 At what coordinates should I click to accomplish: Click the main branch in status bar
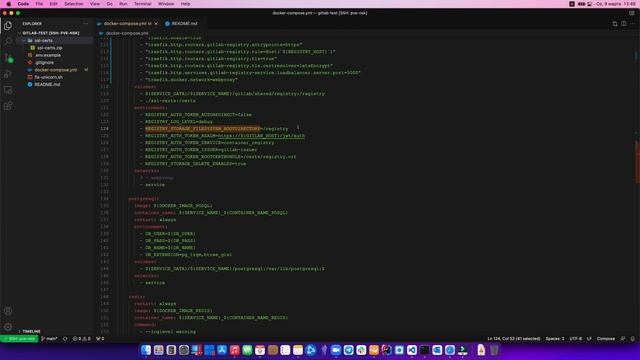tap(49, 339)
